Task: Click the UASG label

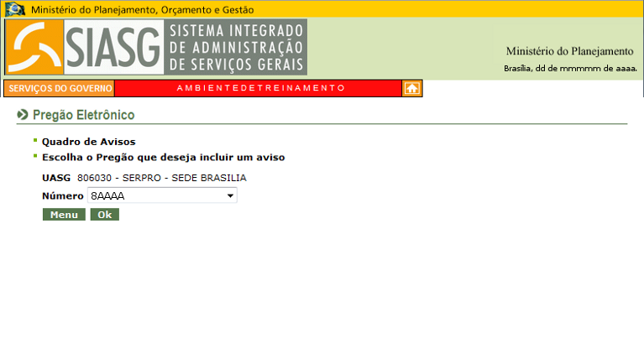Action: (x=56, y=178)
